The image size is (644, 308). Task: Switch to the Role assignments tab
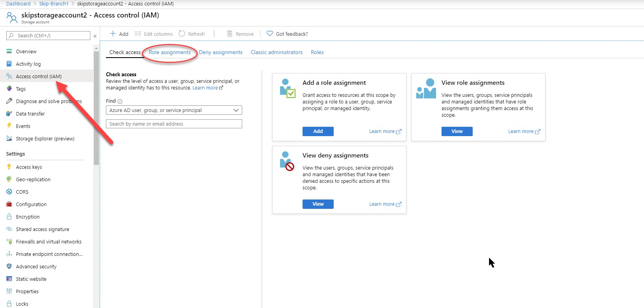pyautogui.click(x=170, y=52)
